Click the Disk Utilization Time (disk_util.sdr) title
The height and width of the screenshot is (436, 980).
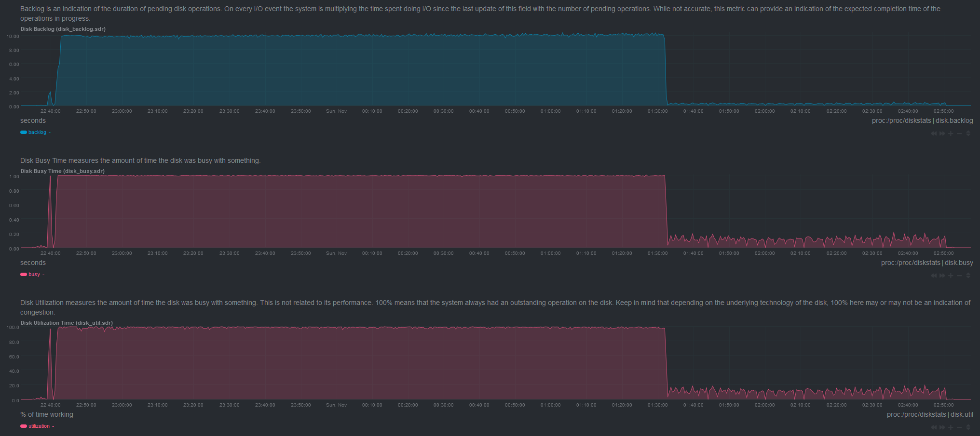[67, 323]
